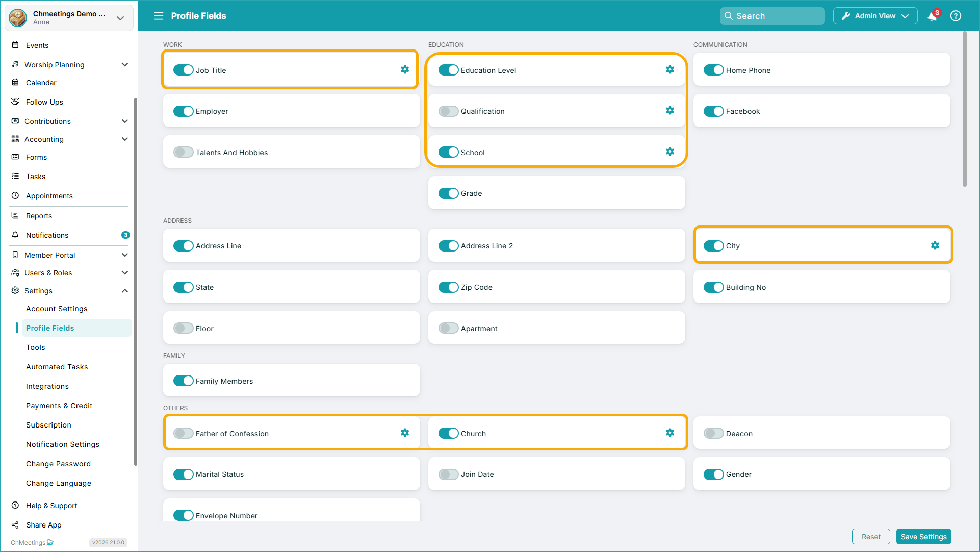Click the Share App icon

(x=15, y=524)
